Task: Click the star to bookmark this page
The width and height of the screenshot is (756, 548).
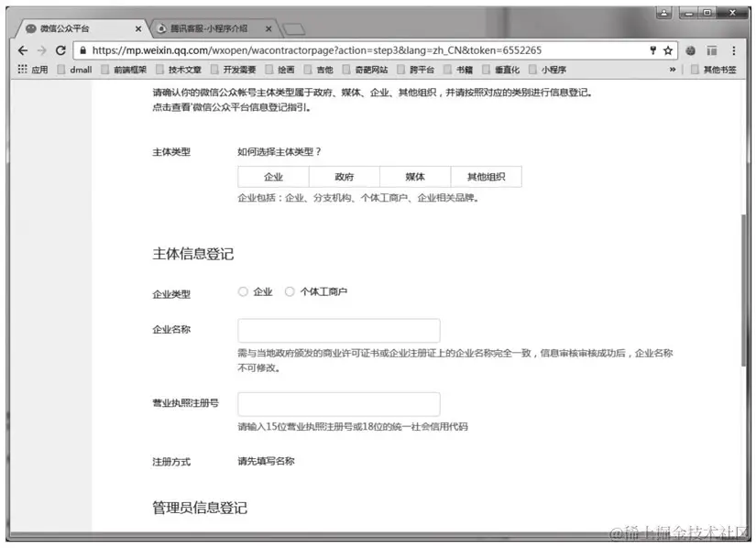Action: pos(667,51)
